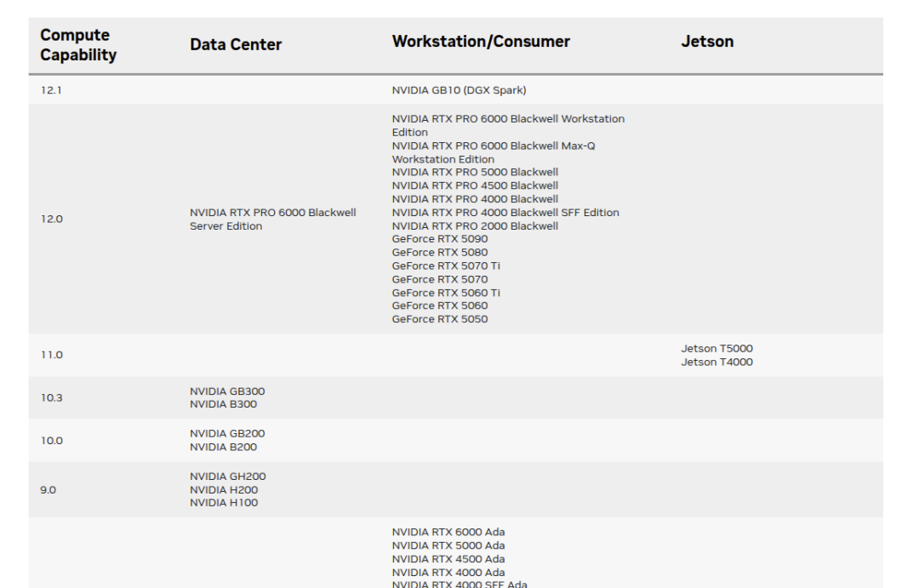Image resolution: width=919 pixels, height=588 pixels.
Task: Click the NVIDIA B200 entry
Action: coord(223,447)
